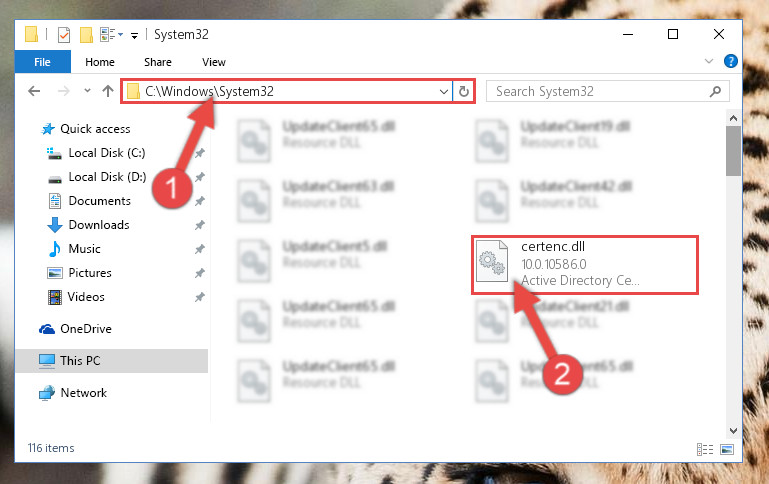Click the magnifier icon in search box
The height and width of the screenshot is (484, 769).
click(715, 91)
